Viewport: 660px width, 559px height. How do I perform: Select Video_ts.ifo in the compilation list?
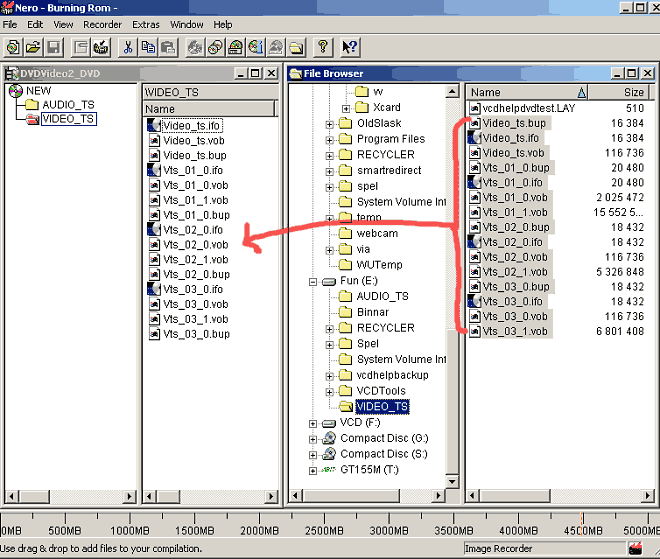coord(192,125)
